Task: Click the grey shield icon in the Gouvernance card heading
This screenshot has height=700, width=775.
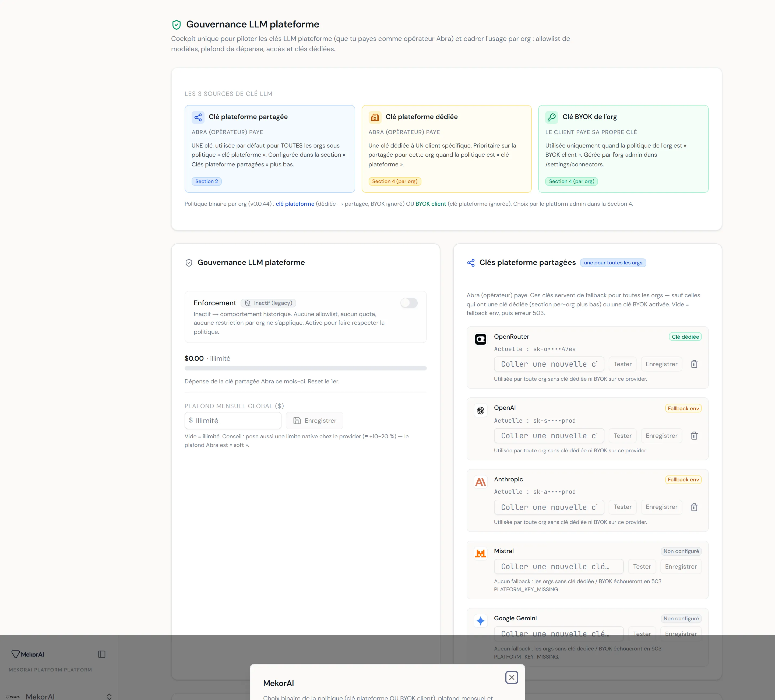Action: pyautogui.click(x=189, y=263)
